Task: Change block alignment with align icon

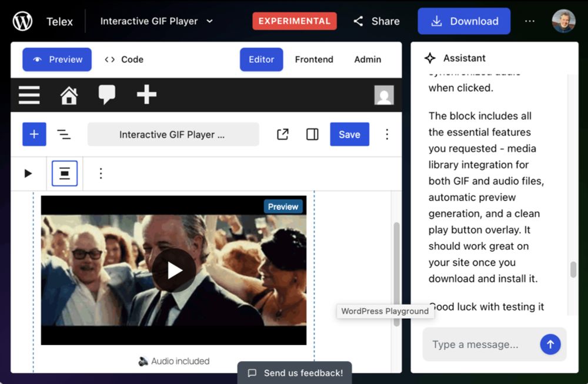Action: (65, 173)
